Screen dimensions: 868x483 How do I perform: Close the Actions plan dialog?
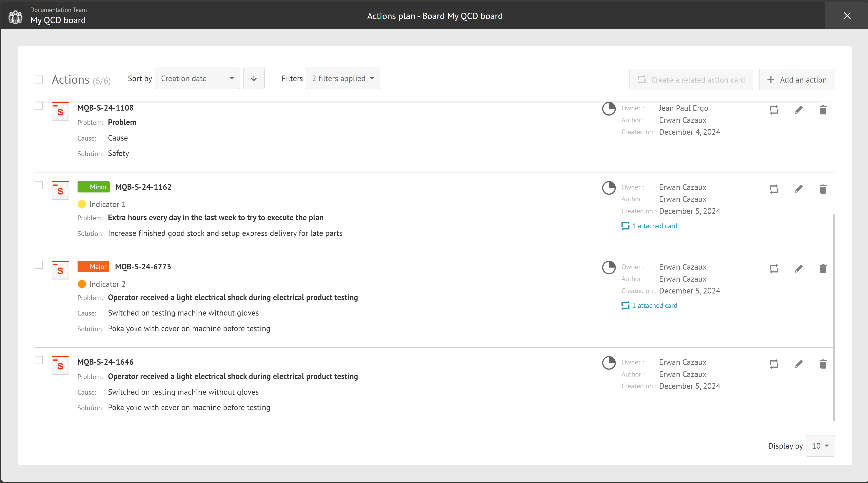point(847,16)
